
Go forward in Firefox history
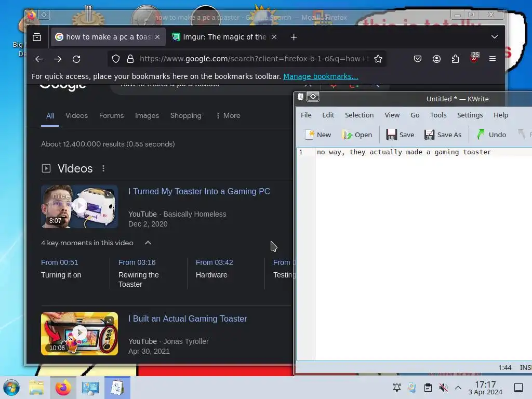pos(58,59)
